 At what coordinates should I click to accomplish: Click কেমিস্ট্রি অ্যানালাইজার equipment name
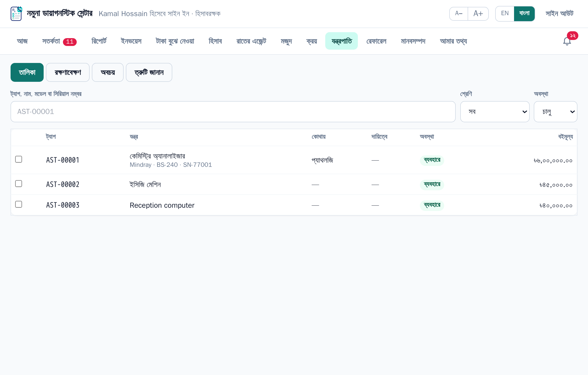[x=157, y=156]
